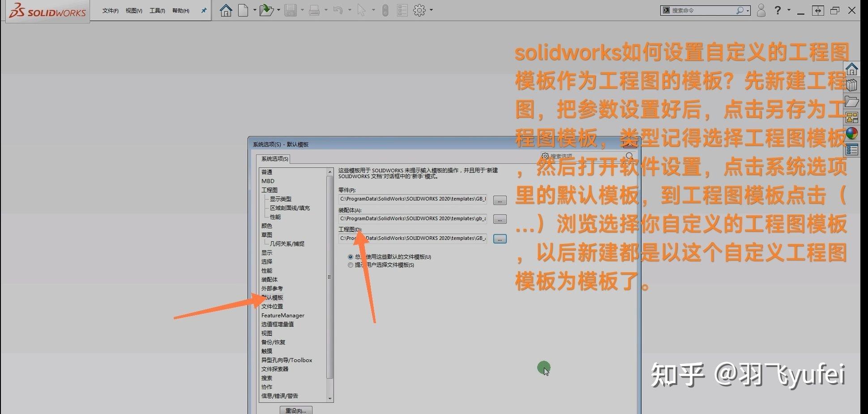The image size is (868, 414).
Task: Select 提示用户选择文件模板 radio button
Action: [x=351, y=265]
